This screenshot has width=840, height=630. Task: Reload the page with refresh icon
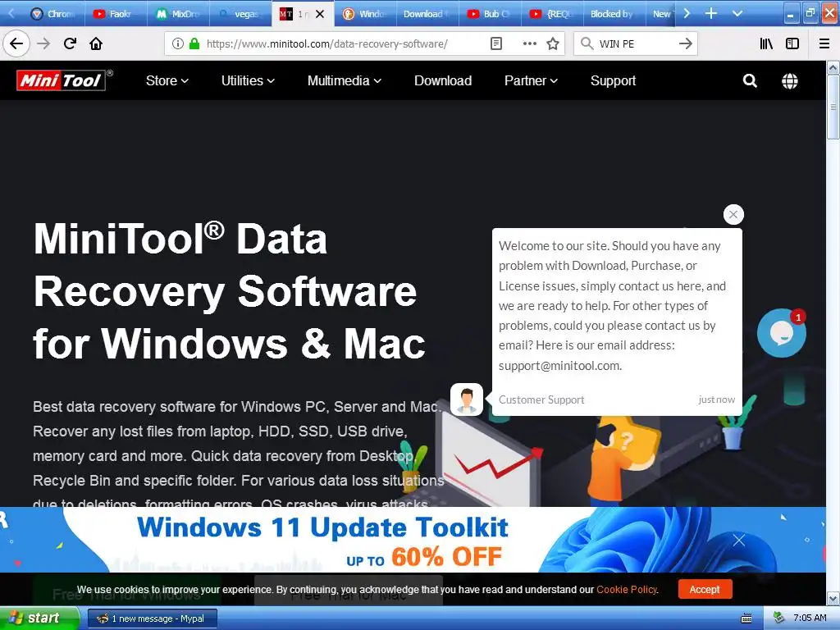point(70,43)
